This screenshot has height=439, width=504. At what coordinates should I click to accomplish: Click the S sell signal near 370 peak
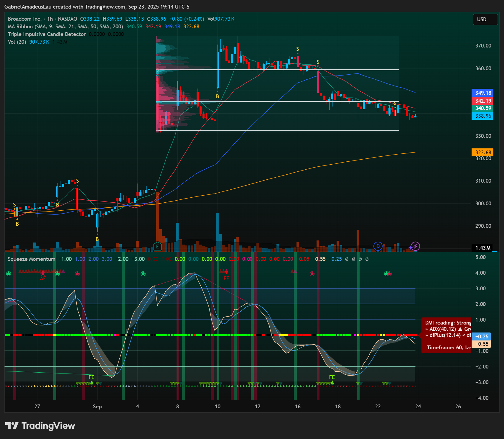point(298,49)
